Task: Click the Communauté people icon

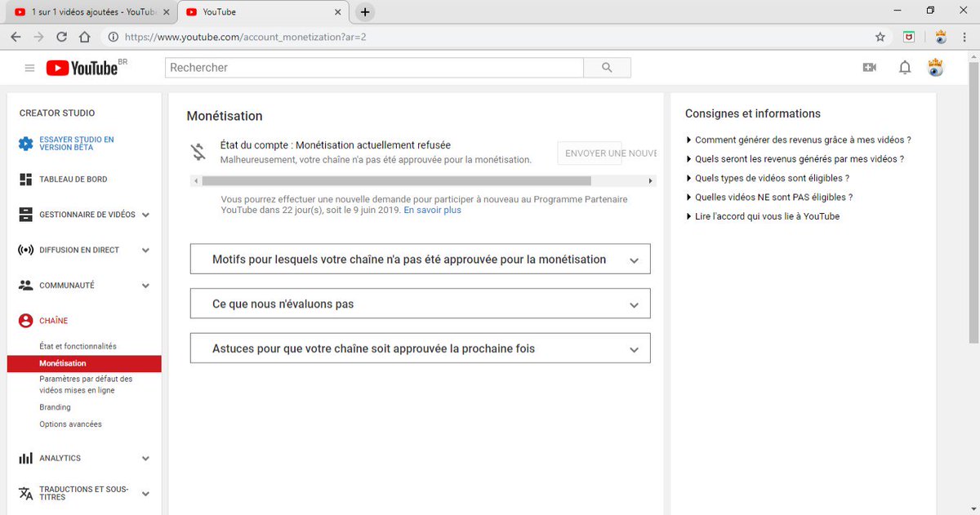Action: tap(25, 286)
